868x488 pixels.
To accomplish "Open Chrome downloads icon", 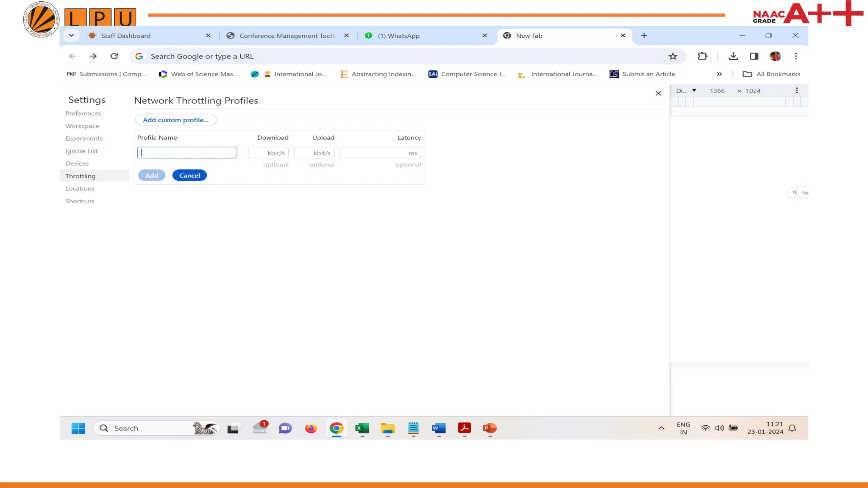I will coord(733,56).
